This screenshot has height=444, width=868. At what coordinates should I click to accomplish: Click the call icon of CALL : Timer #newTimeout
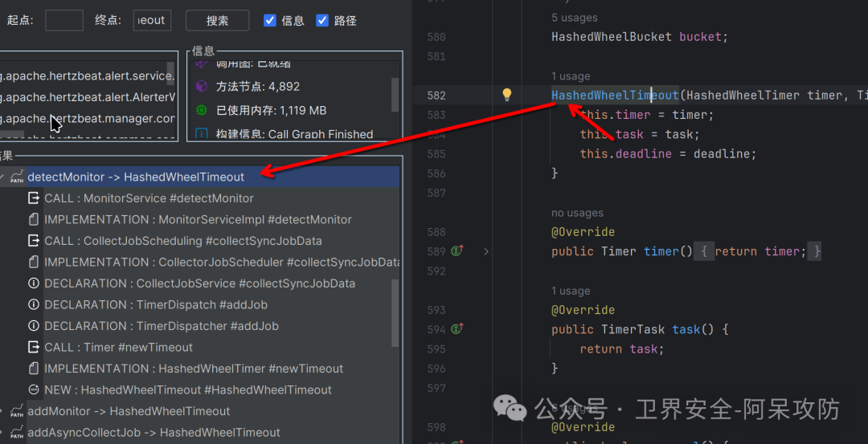tap(35, 347)
